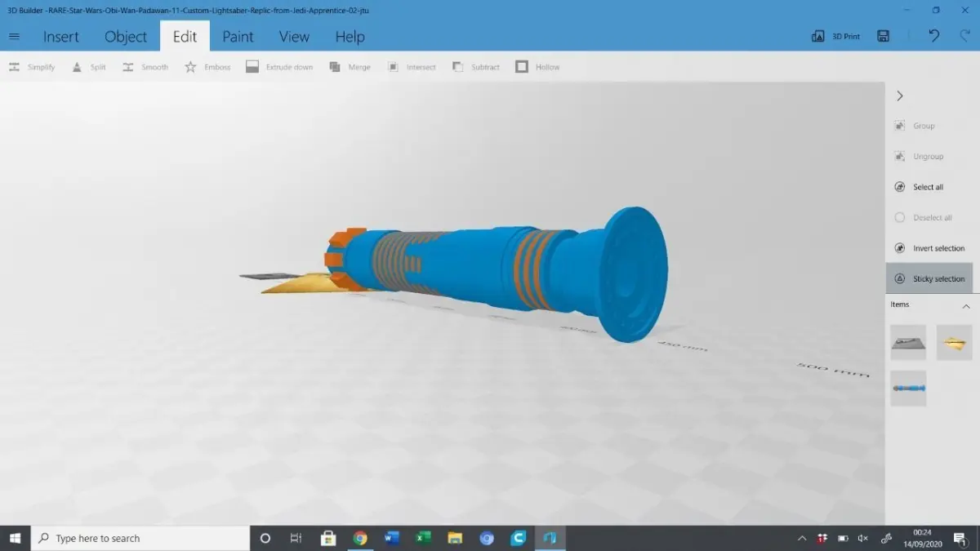980x551 pixels.
Task: Open Microsoft Store from taskbar
Action: point(328,538)
